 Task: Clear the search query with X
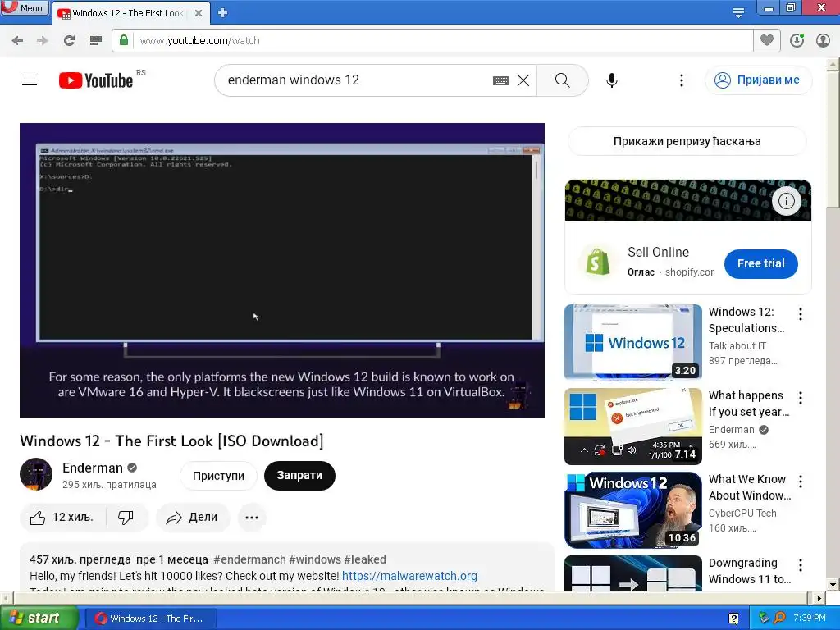coord(523,80)
